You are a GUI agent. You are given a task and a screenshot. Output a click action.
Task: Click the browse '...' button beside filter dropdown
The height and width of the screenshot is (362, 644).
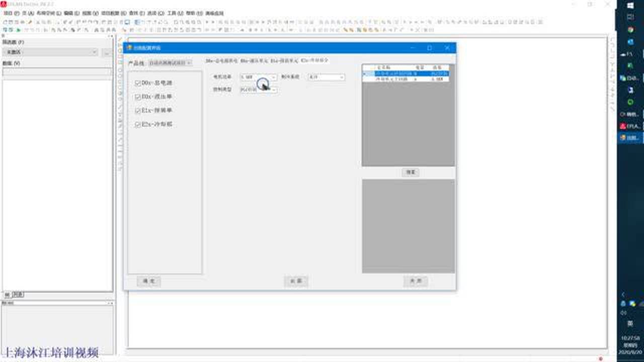pyautogui.click(x=106, y=52)
